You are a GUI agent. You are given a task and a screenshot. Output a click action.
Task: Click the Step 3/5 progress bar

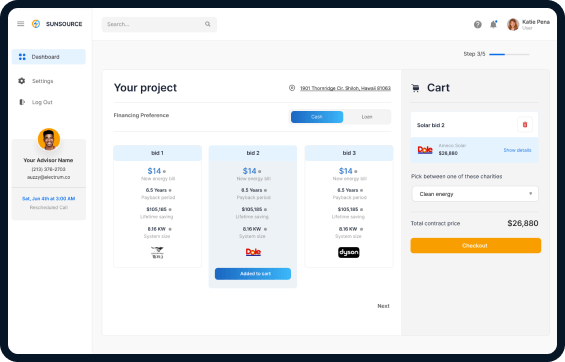(x=509, y=54)
